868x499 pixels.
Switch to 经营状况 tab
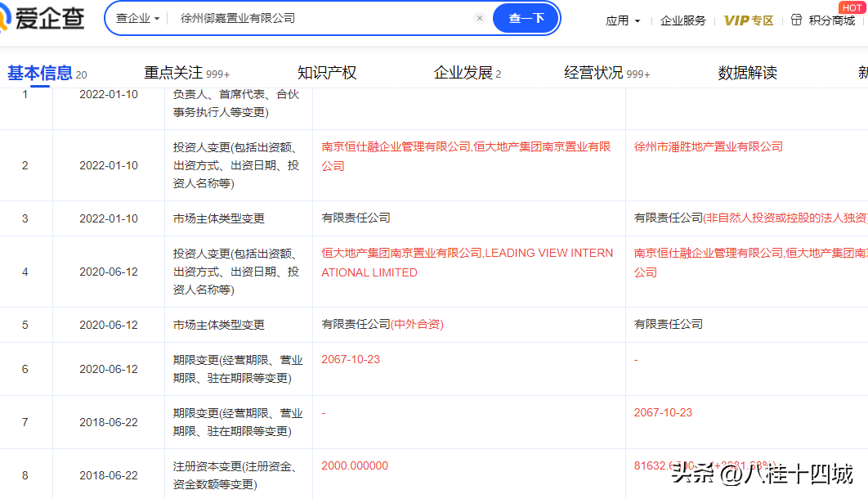pos(606,73)
